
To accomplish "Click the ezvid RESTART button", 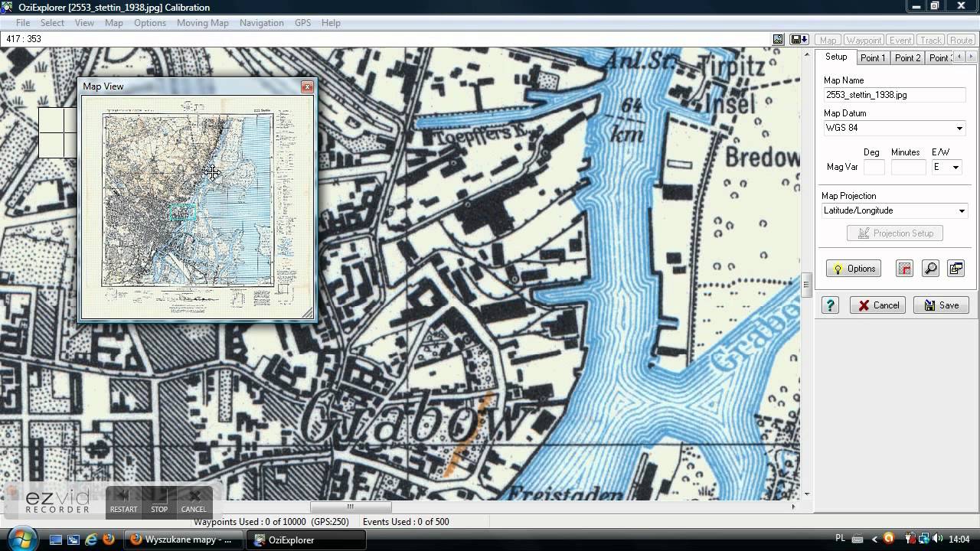I will tap(123, 502).
